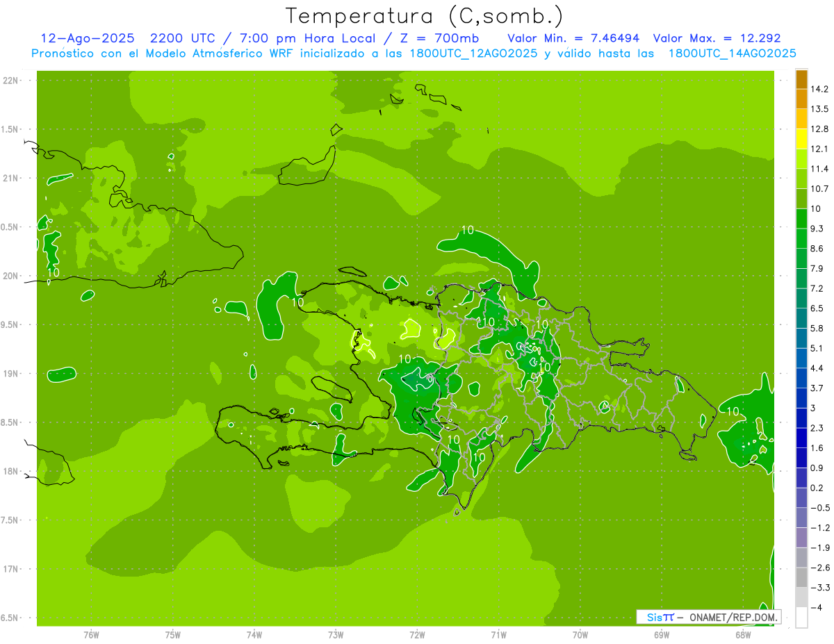Viewport: 834px width, 644px height.
Task: Click the longitude axis label '68W'
Action: [x=743, y=635]
